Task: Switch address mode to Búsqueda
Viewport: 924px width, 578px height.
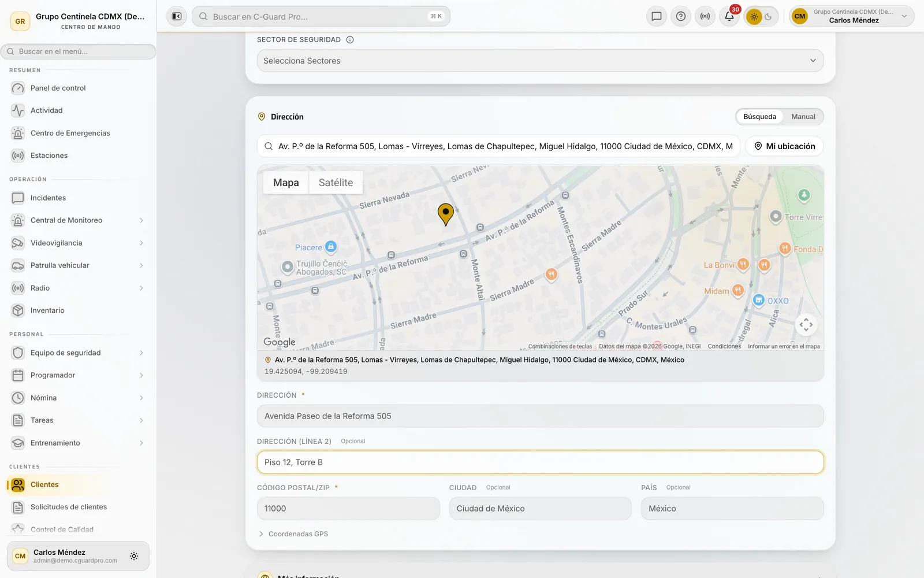Action: pyautogui.click(x=759, y=117)
